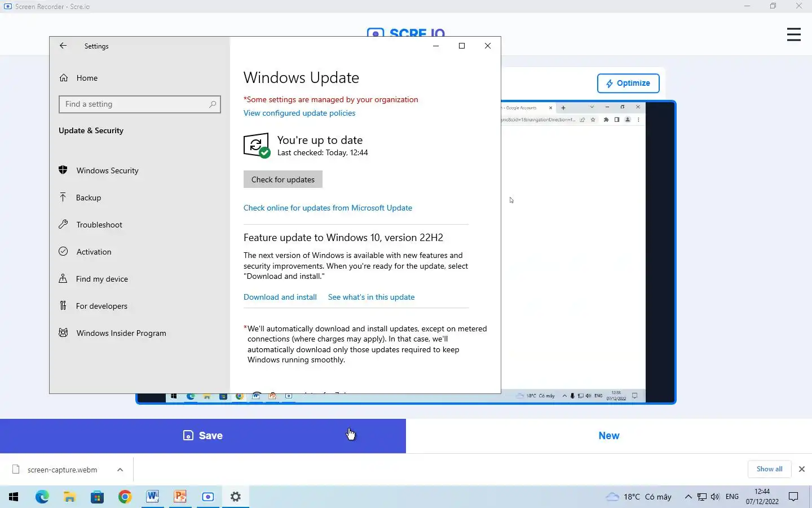Maximize the Settings window
Image resolution: width=812 pixels, height=508 pixels.
pyautogui.click(x=462, y=46)
